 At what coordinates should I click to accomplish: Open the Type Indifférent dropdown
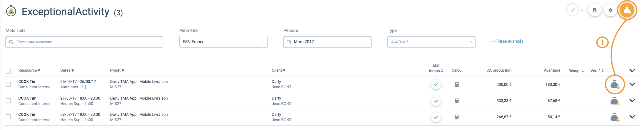pyautogui.click(x=431, y=42)
